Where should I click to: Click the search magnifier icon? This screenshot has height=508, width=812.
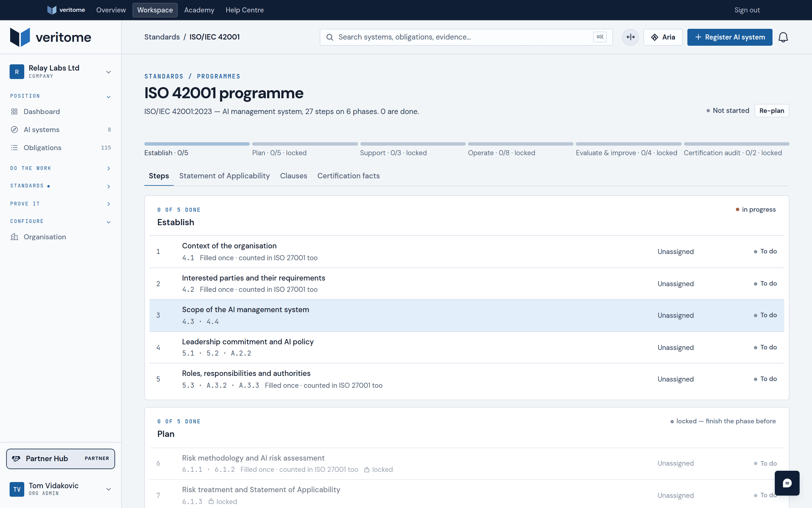(330, 37)
